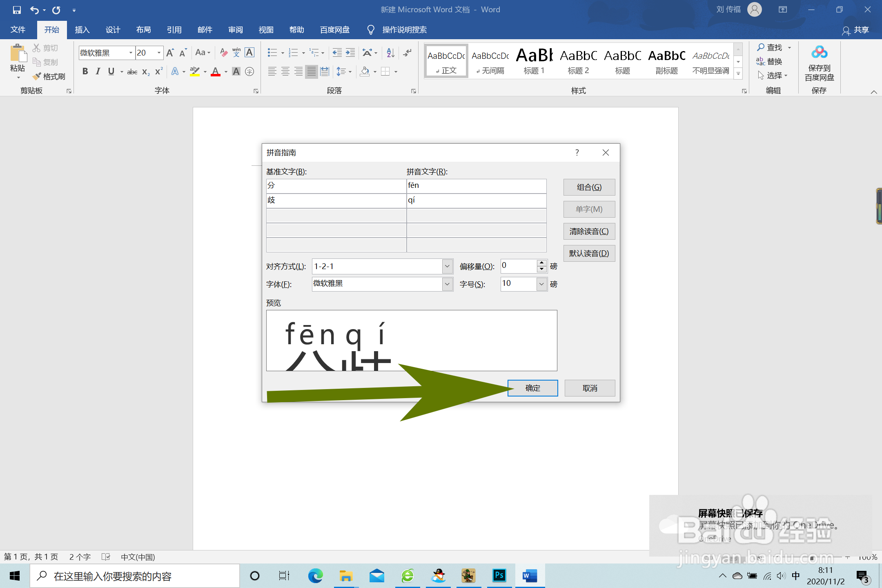This screenshot has height=588, width=882.
Task: Click the Pinyin Guide (wén) icon
Action: coord(236,52)
